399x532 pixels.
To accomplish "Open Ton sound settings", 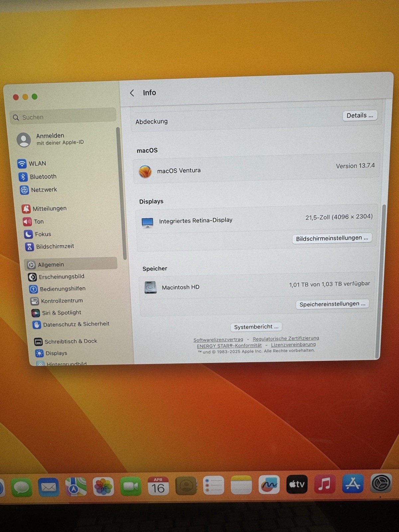I will pos(33,221).
